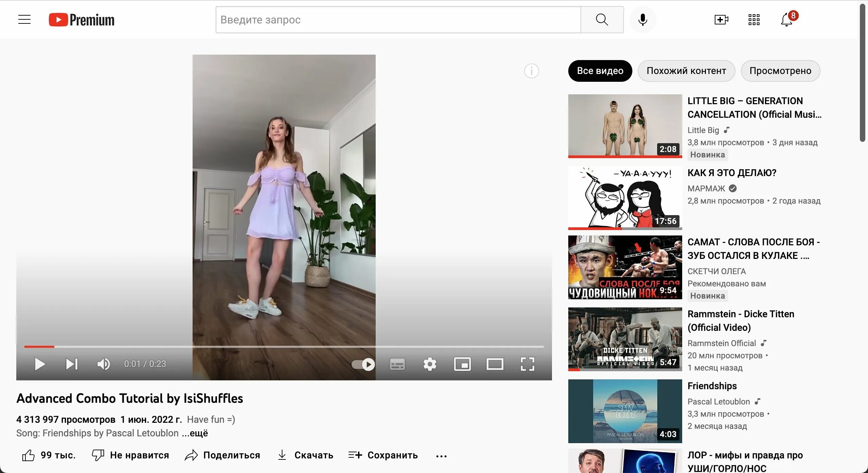
Task: Mute the player volume
Action: [104, 364]
